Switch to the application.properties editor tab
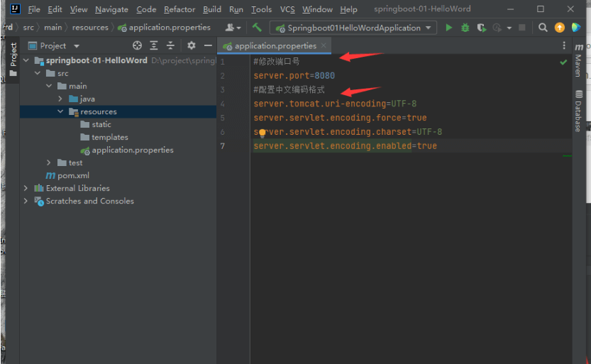 pos(275,45)
